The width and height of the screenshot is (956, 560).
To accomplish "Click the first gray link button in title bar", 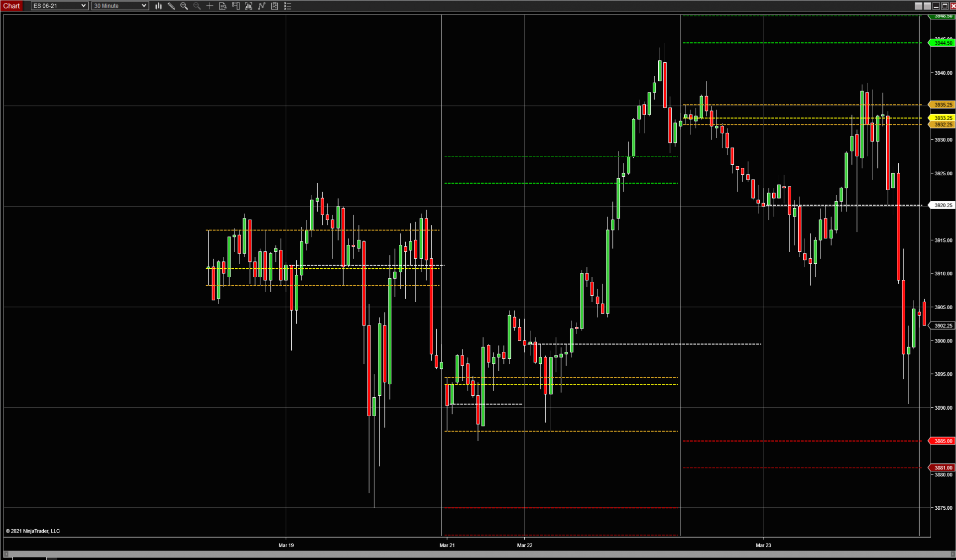I will pyautogui.click(x=918, y=6).
